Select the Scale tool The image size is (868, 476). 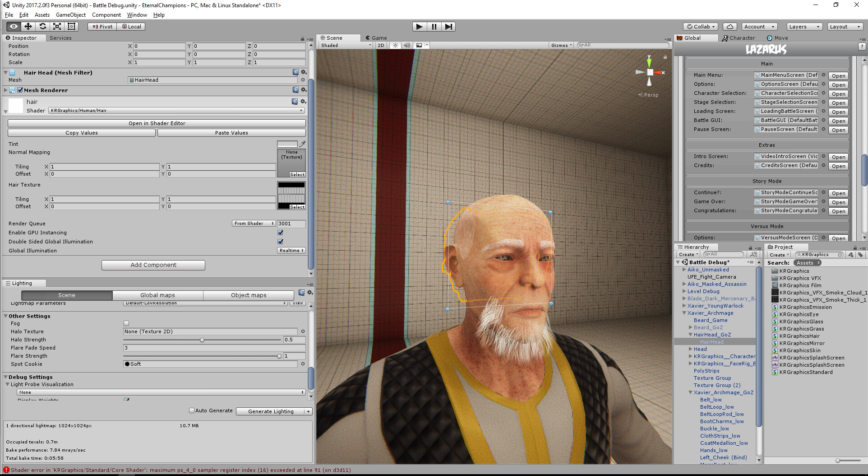pos(57,26)
